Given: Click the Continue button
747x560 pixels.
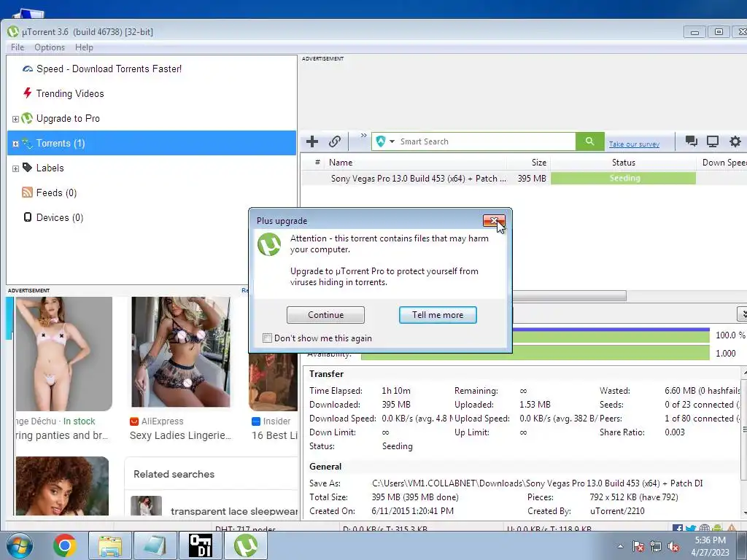Looking at the screenshot, I should [325, 315].
